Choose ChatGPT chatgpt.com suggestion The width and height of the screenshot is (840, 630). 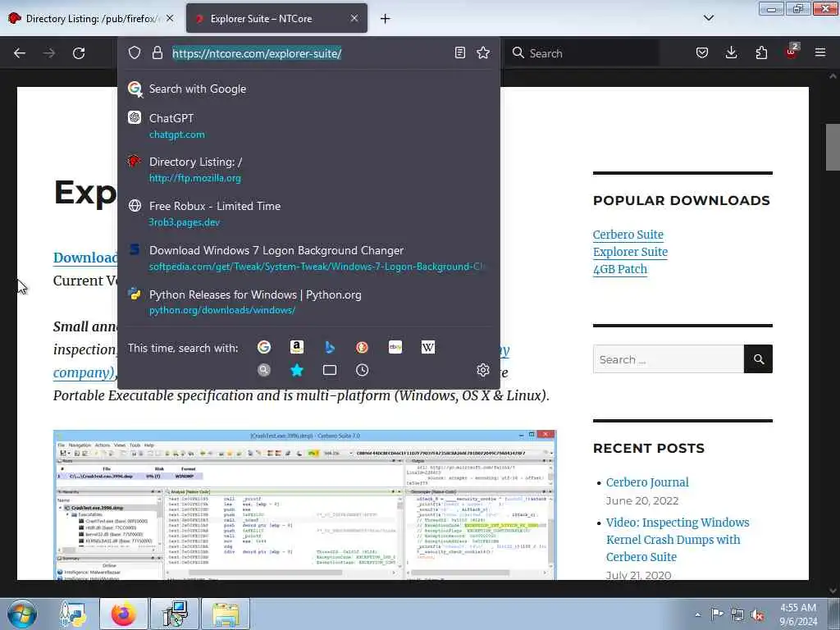click(x=308, y=126)
